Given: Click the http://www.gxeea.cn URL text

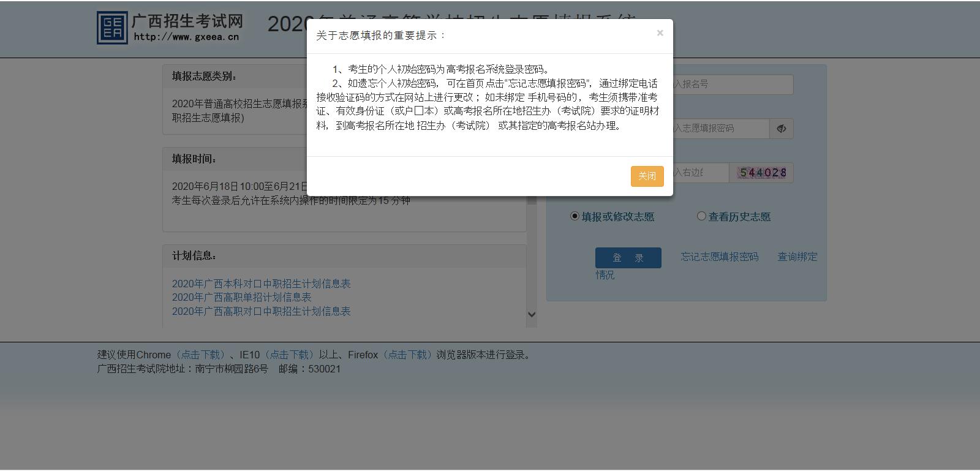Looking at the screenshot, I should tap(186, 37).
